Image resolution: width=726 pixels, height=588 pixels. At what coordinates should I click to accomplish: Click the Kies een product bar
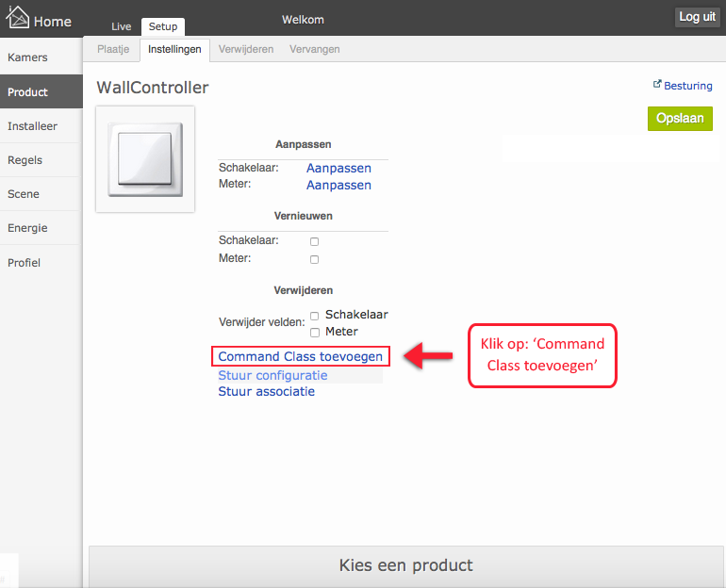click(405, 566)
